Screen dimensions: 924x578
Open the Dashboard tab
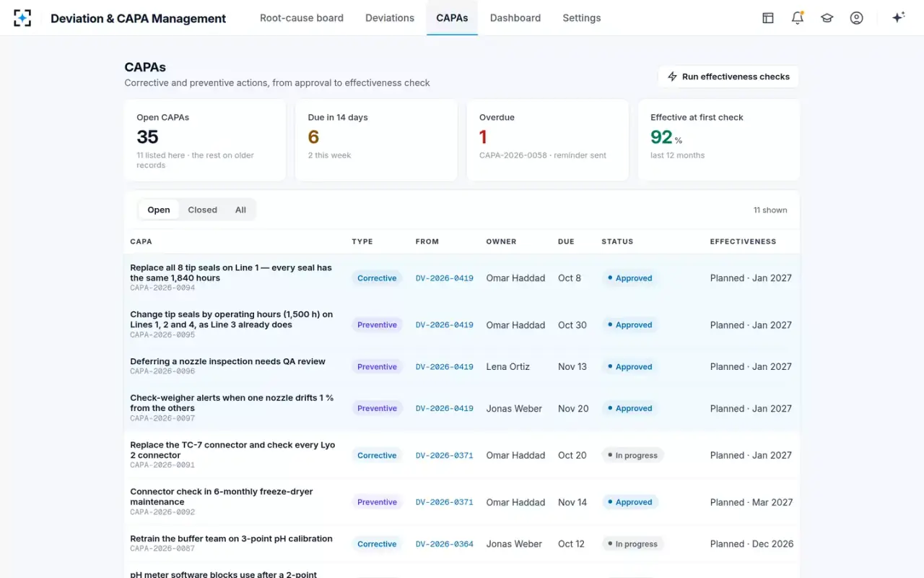(515, 18)
